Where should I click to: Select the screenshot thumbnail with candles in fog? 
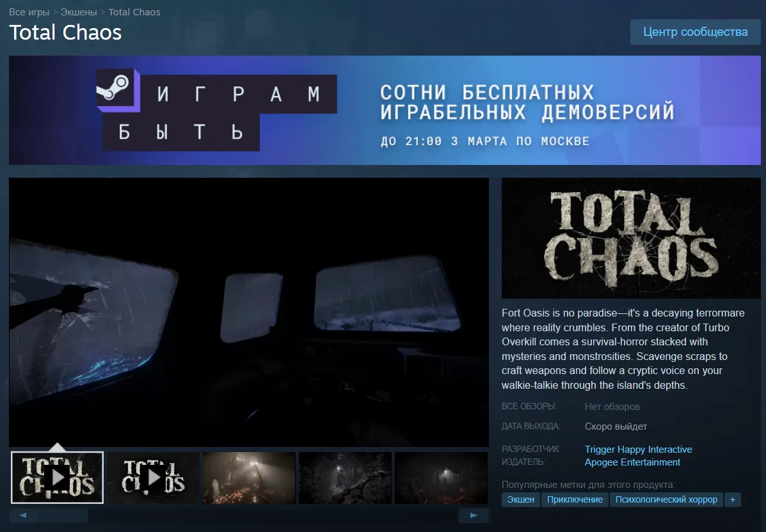click(249, 478)
